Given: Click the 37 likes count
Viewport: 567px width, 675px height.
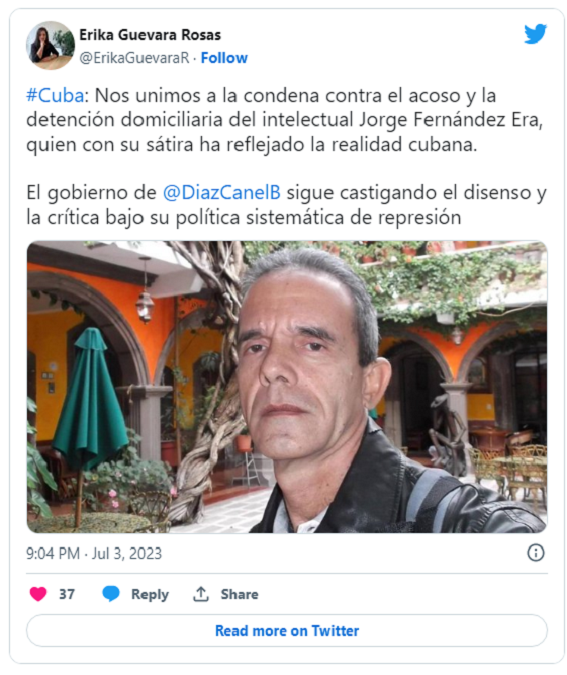Looking at the screenshot, I should (x=67, y=594).
